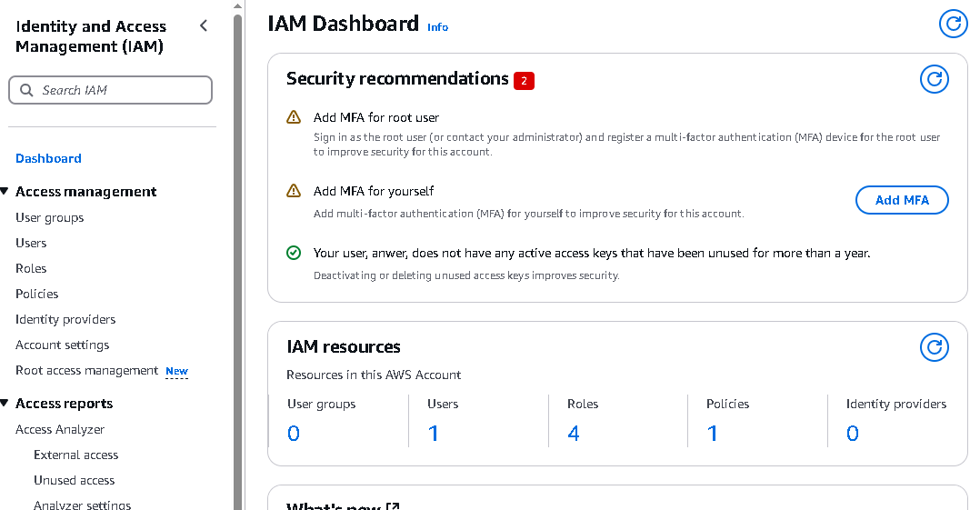The height and width of the screenshot is (510, 980).
Task: Click the scroll-up arrow of the sidebar scrollbar
Action: (x=237, y=6)
